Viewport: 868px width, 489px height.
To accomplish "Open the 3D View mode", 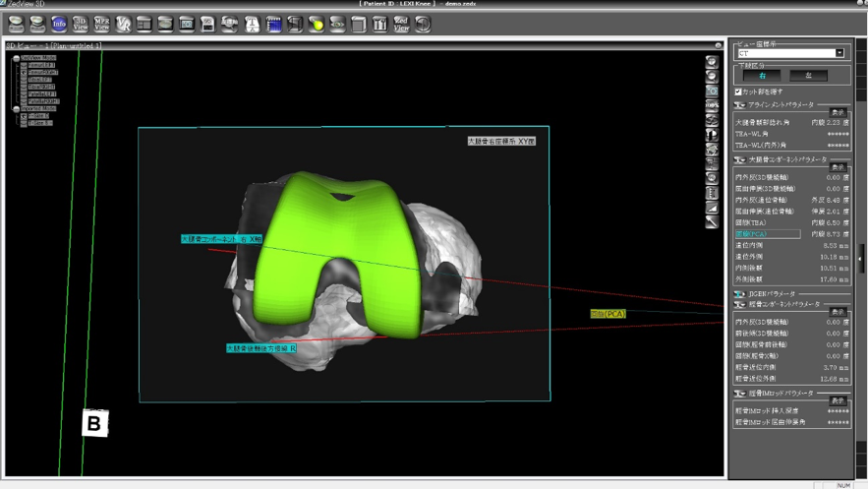I will tap(81, 24).
